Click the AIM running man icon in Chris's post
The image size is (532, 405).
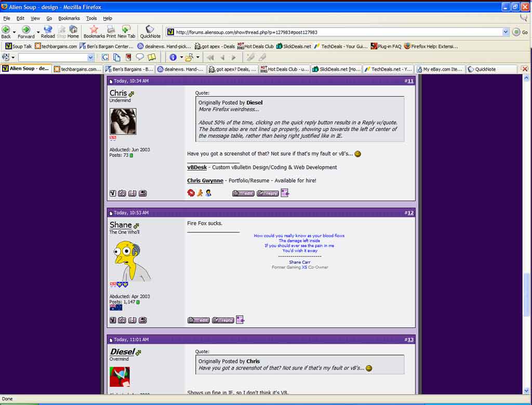tap(200, 193)
